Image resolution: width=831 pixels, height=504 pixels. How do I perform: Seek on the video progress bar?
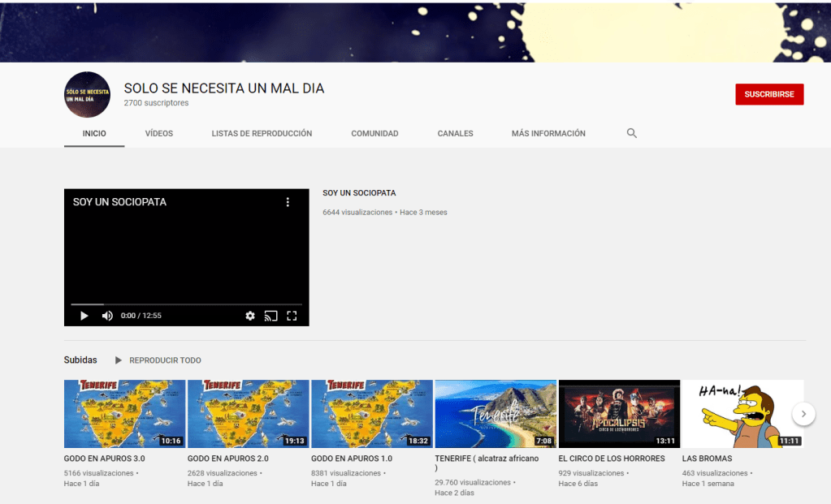(x=187, y=304)
